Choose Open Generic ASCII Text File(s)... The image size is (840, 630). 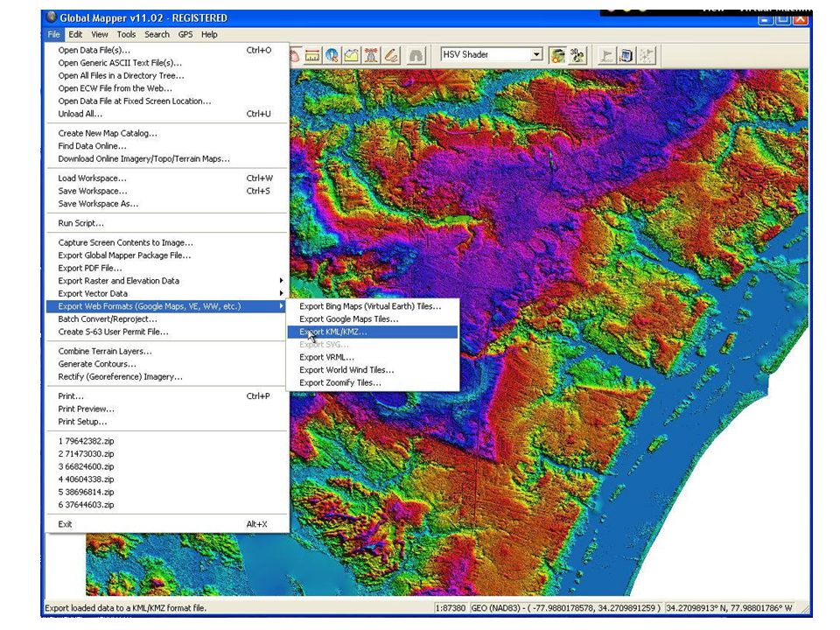point(166,63)
